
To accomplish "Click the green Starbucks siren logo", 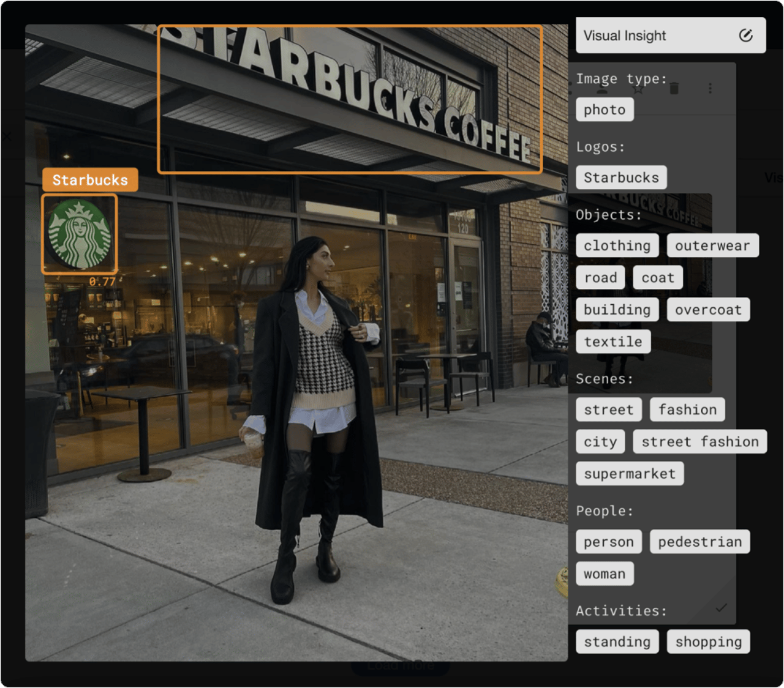I will coord(79,234).
